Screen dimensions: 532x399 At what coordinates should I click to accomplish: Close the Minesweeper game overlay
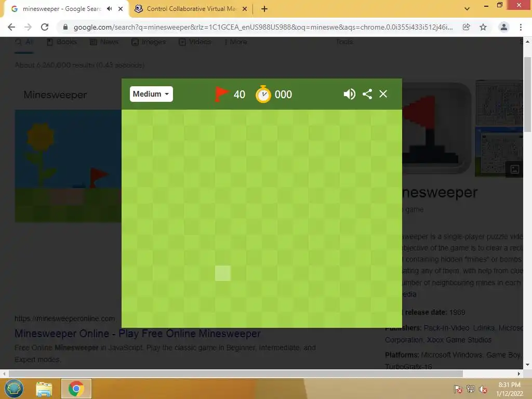click(383, 94)
